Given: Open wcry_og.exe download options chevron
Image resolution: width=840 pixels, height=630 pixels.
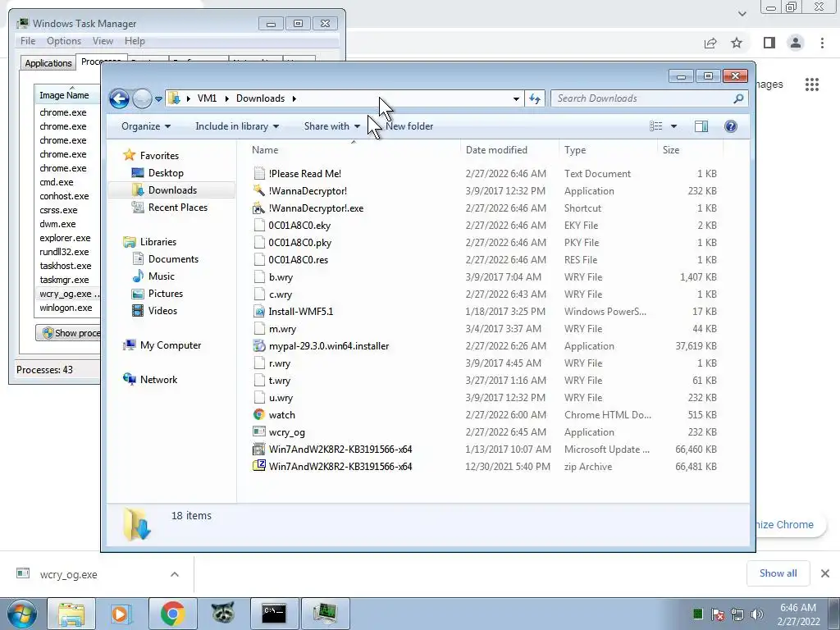Looking at the screenshot, I should click(175, 574).
